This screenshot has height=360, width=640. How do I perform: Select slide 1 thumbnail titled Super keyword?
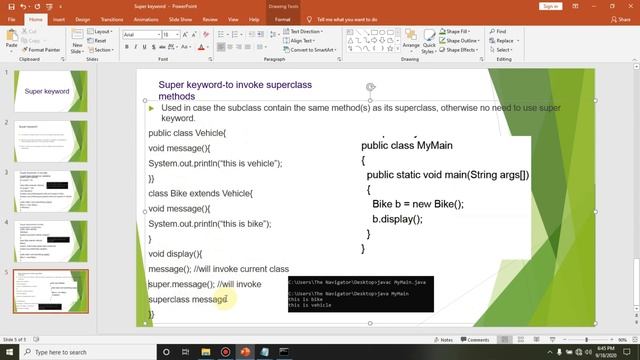(51, 91)
